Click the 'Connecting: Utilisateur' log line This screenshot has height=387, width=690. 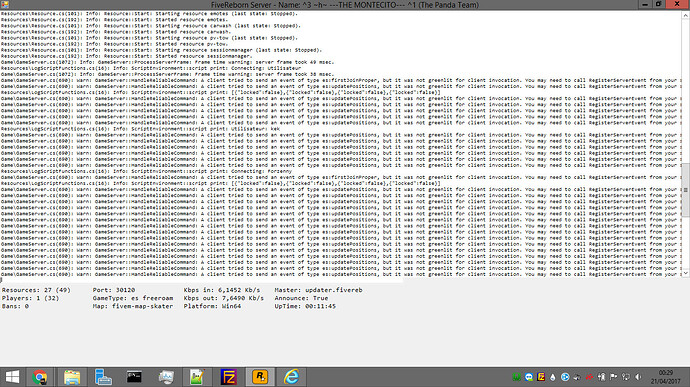click(151, 68)
